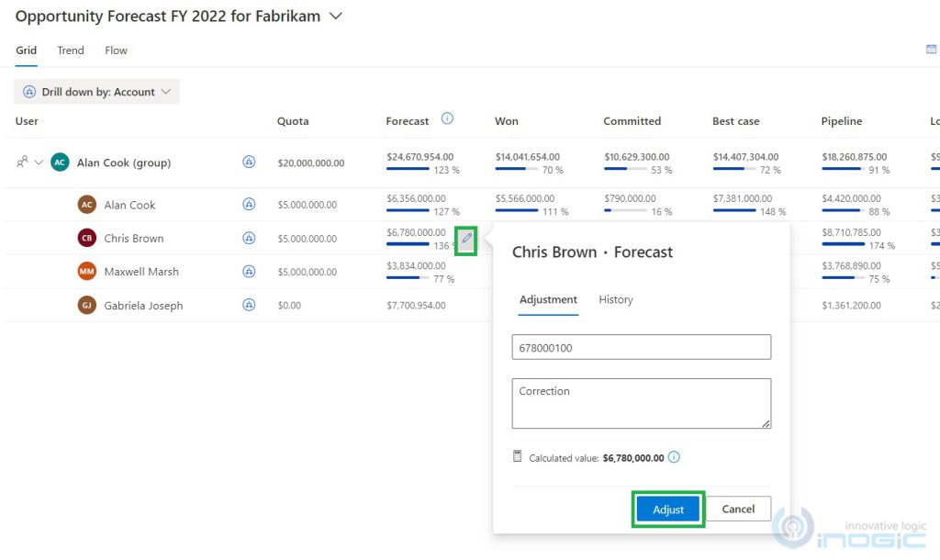This screenshot has height=560, width=940.
Task: Switch to the Flow view
Action: click(115, 50)
